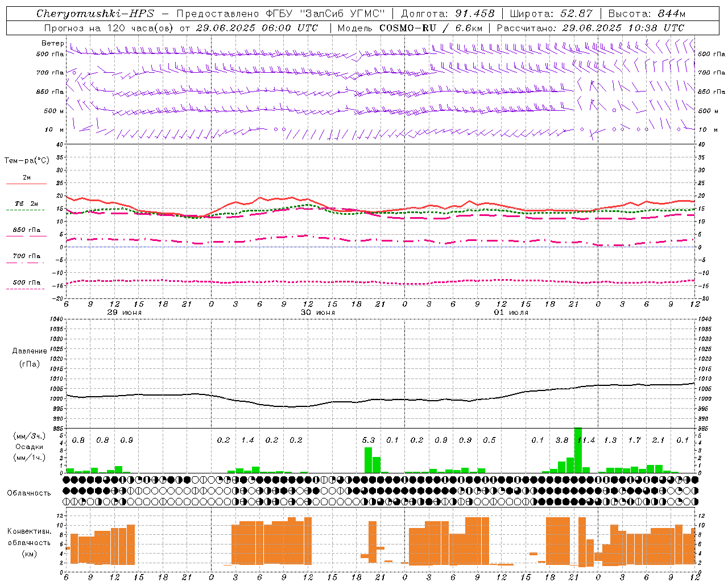The image size is (728, 582).
Task: Click the Ветер wind panel label
Action: (x=52, y=43)
